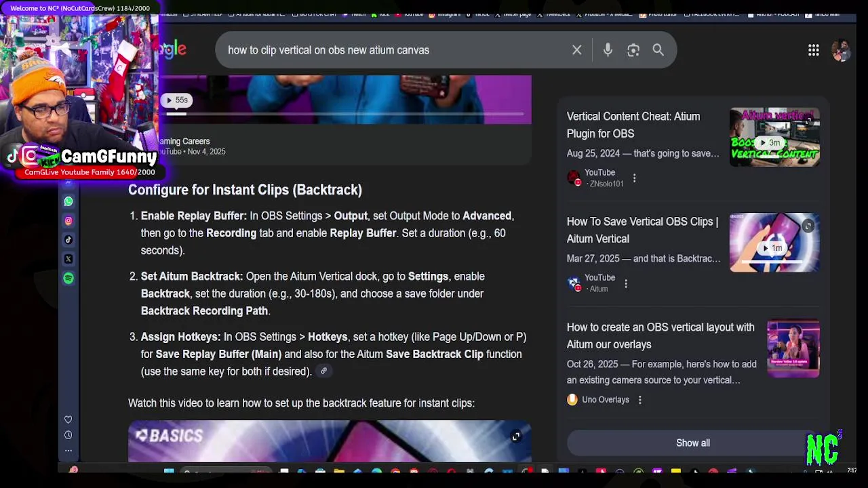This screenshot has width=868, height=488.
Task: Click 'Enable Replay Buffer:' step text
Action: pos(194,216)
